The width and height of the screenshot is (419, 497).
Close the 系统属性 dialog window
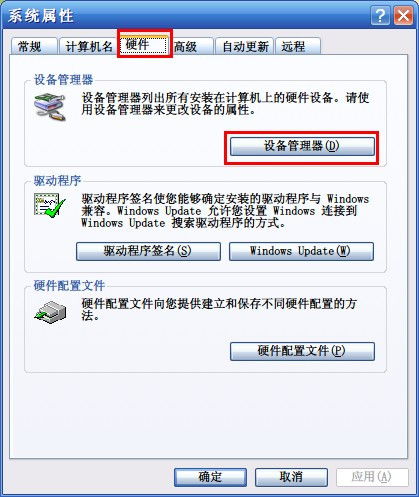point(403,16)
